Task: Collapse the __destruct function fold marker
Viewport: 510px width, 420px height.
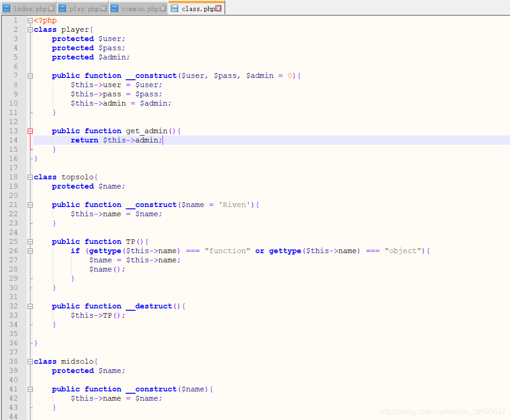Action: pos(30,306)
